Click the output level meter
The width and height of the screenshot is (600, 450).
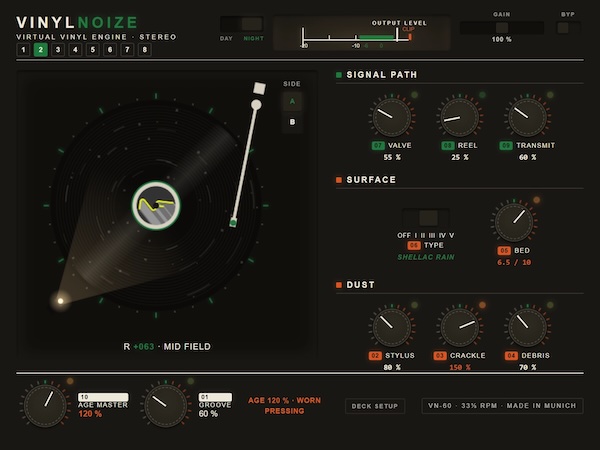point(361,33)
